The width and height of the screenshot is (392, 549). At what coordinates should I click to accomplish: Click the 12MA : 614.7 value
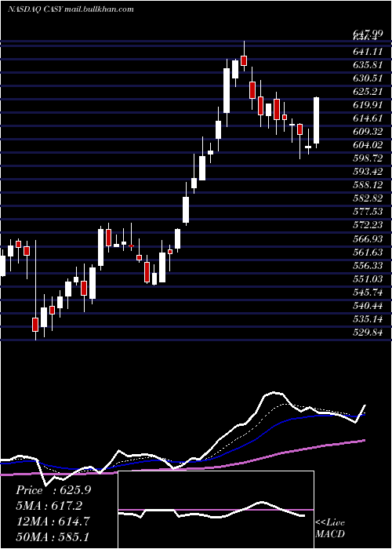pos(53,521)
